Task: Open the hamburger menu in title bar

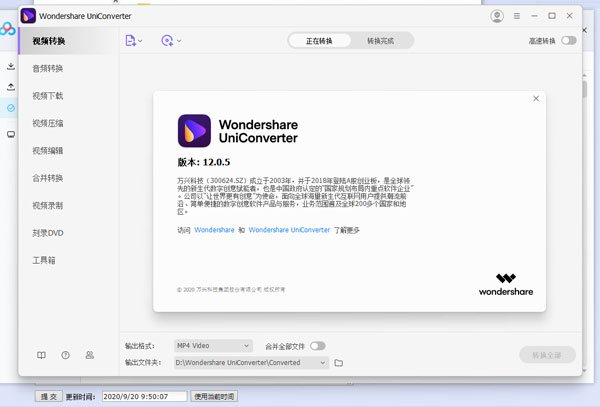Action: pos(519,16)
